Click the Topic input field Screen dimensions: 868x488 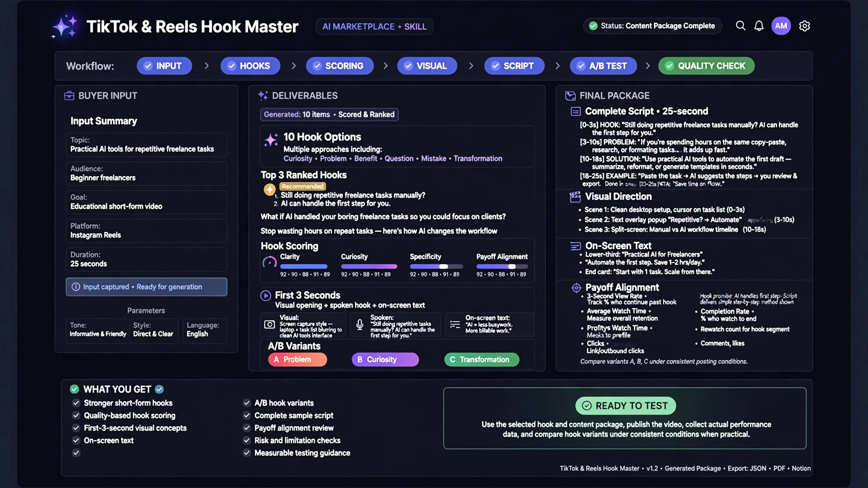click(x=147, y=145)
